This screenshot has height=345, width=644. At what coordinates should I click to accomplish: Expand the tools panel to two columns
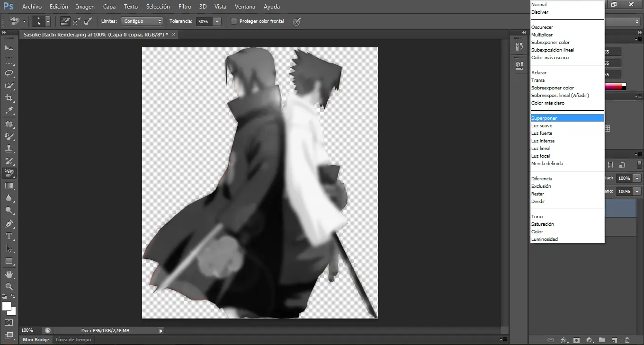click(4, 33)
